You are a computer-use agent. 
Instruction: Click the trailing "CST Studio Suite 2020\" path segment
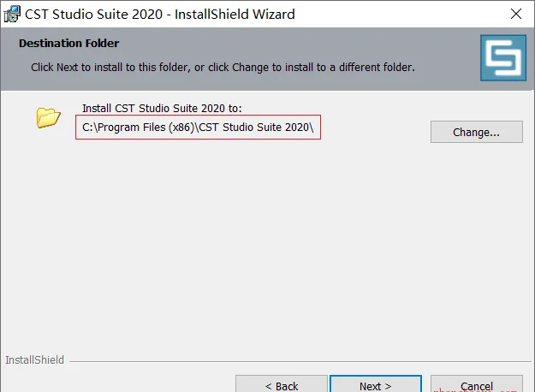tap(256, 128)
